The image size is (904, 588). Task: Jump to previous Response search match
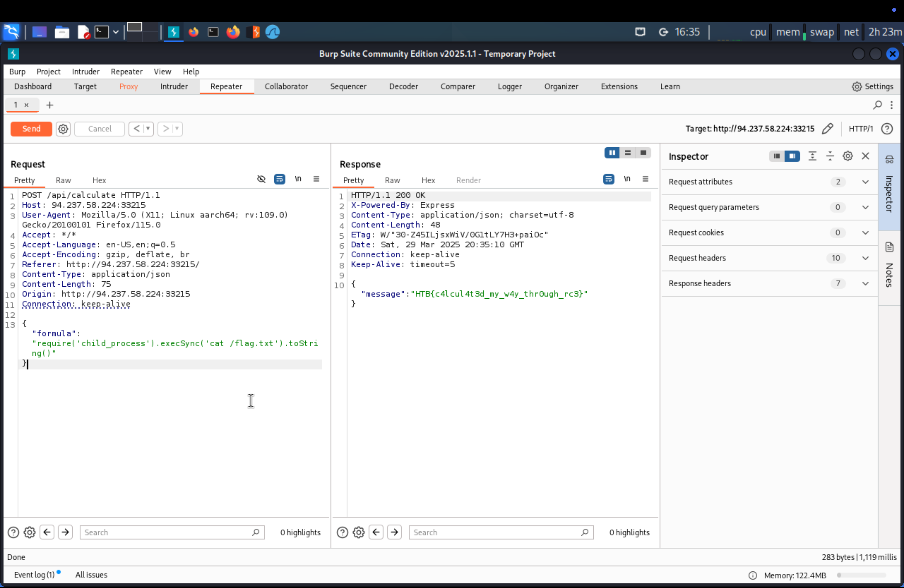tap(376, 533)
